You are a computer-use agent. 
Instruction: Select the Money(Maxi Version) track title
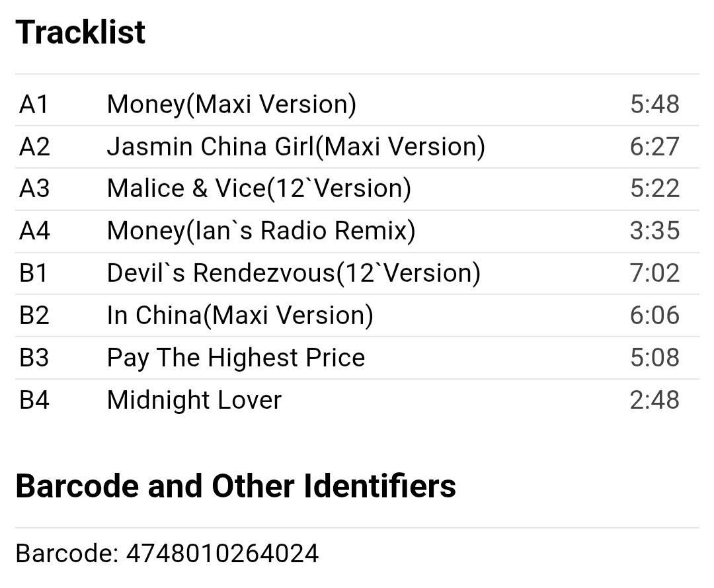tap(231, 104)
